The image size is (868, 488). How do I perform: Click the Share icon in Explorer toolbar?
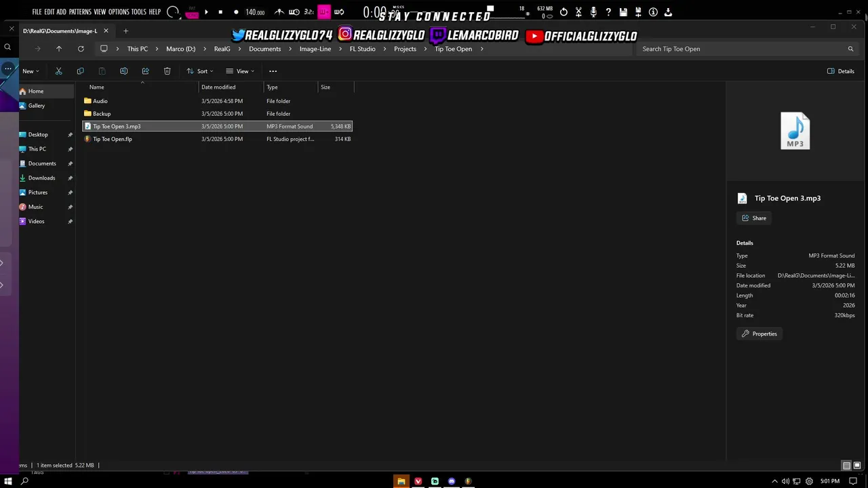pyautogui.click(x=145, y=71)
